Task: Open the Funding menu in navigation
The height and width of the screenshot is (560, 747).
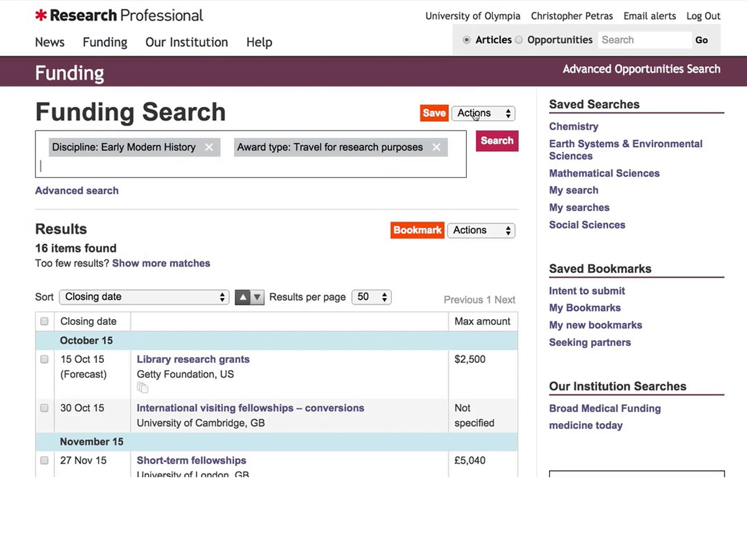Action: [x=105, y=42]
